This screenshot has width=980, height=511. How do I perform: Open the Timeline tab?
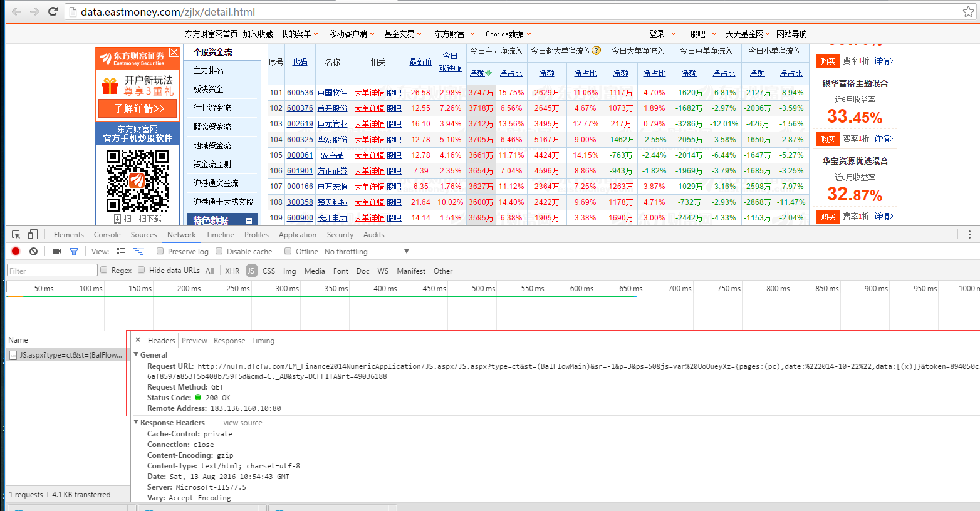(x=220, y=235)
